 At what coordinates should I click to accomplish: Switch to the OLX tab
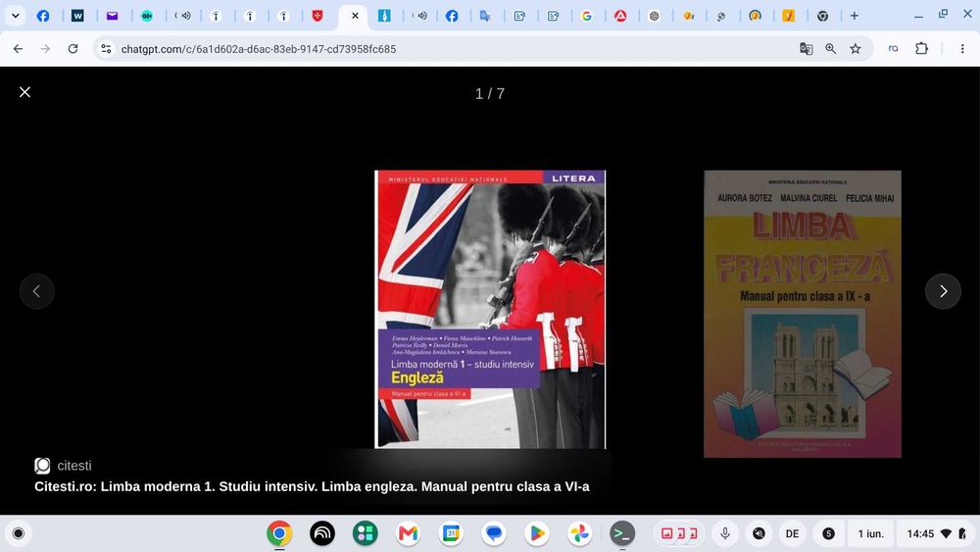(x=146, y=16)
